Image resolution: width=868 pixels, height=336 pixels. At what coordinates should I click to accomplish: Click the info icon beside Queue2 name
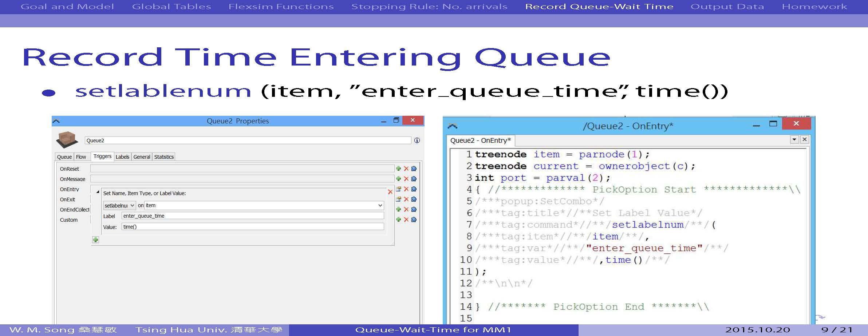pyautogui.click(x=417, y=141)
